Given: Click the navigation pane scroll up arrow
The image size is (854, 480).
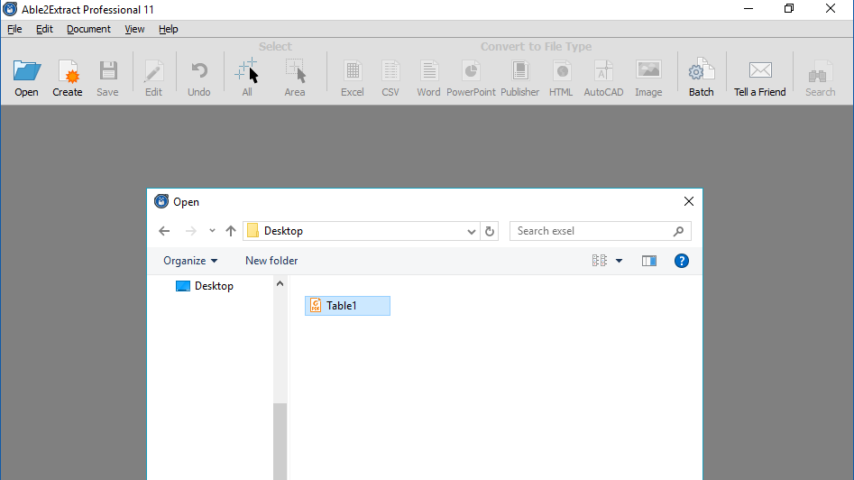Looking at the screenshot, I should (280, 284).
